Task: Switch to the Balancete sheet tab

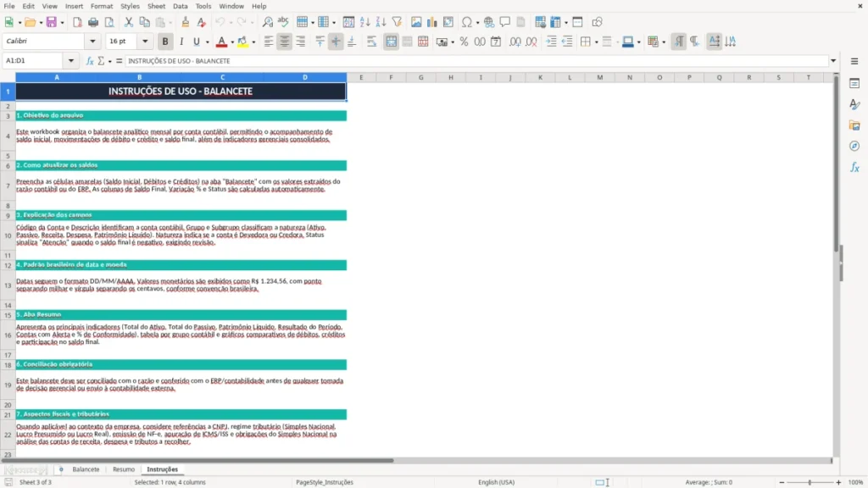Action: coord(86,469)
